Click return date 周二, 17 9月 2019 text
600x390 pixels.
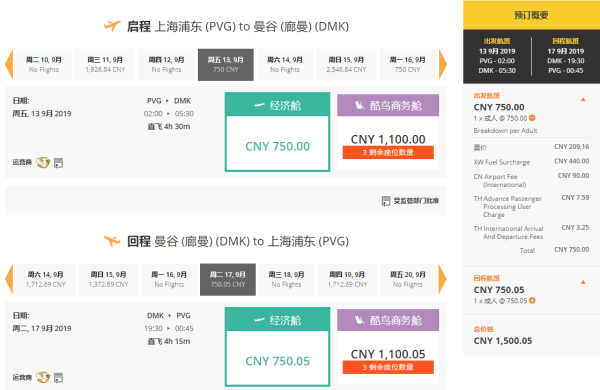click(x=42, y=328)
